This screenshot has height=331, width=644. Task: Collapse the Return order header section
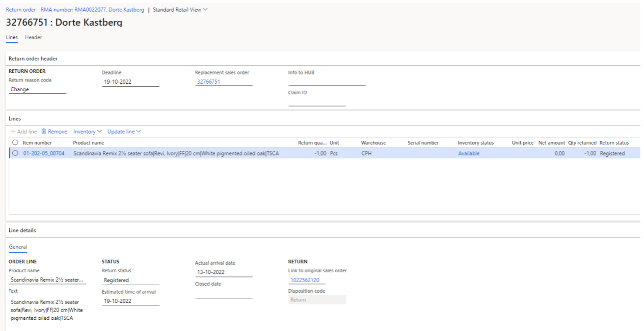33,59
